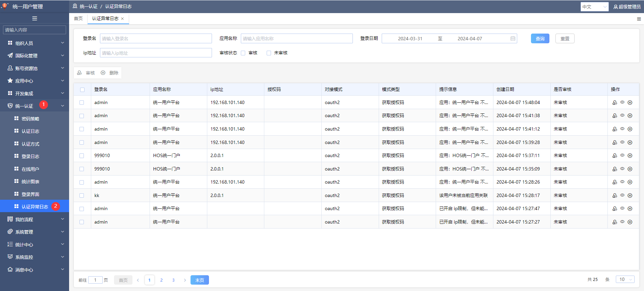The image size is (644, 291).
Task: Click the audit icon for the 15:37:11 row
Action: click(x=614, y=155)
